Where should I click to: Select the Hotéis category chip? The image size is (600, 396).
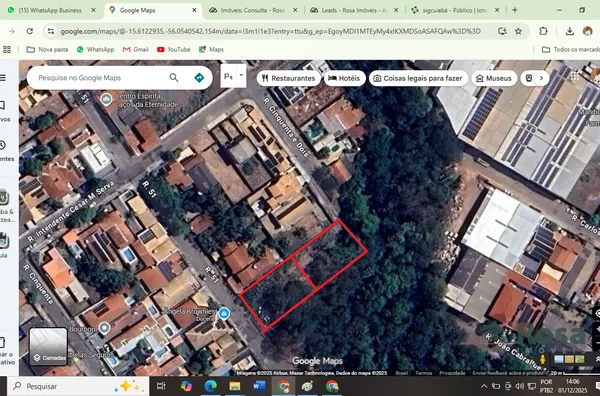[x=344, y=78]
